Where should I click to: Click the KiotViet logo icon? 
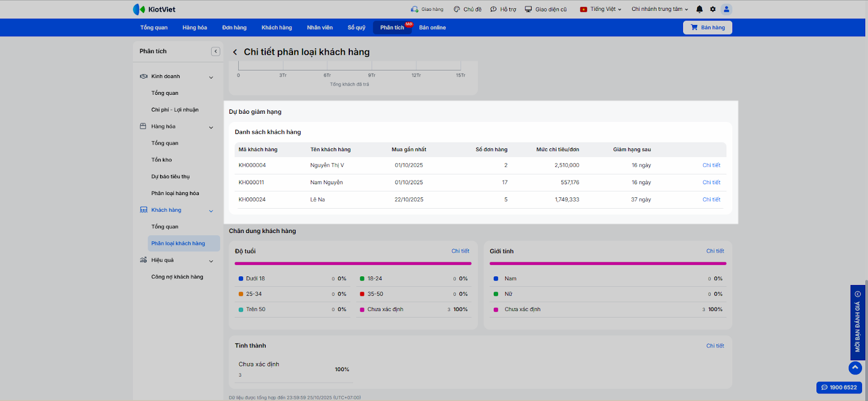(139, 9)
